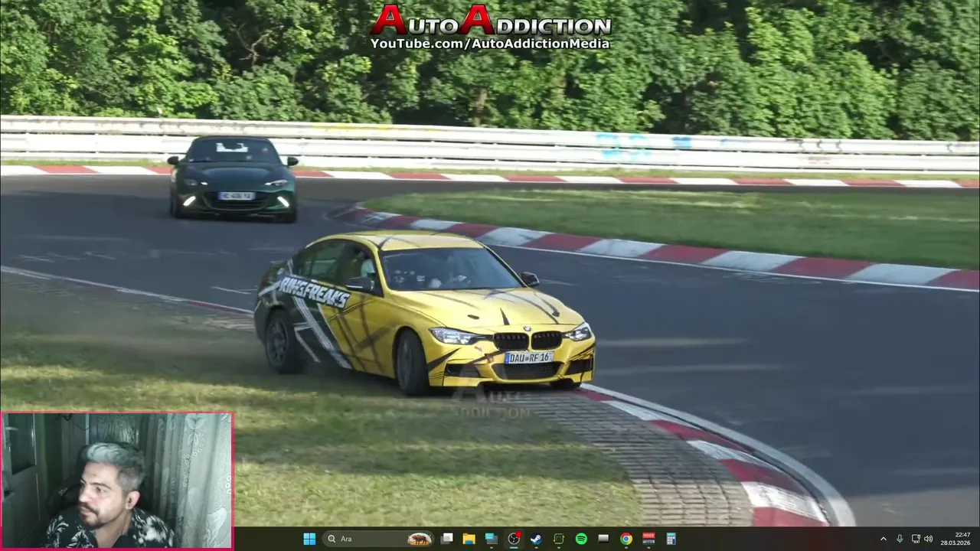This screenshot has width=980, height=551.
Task: Click the green Mazda in the video
Action: 233,178
